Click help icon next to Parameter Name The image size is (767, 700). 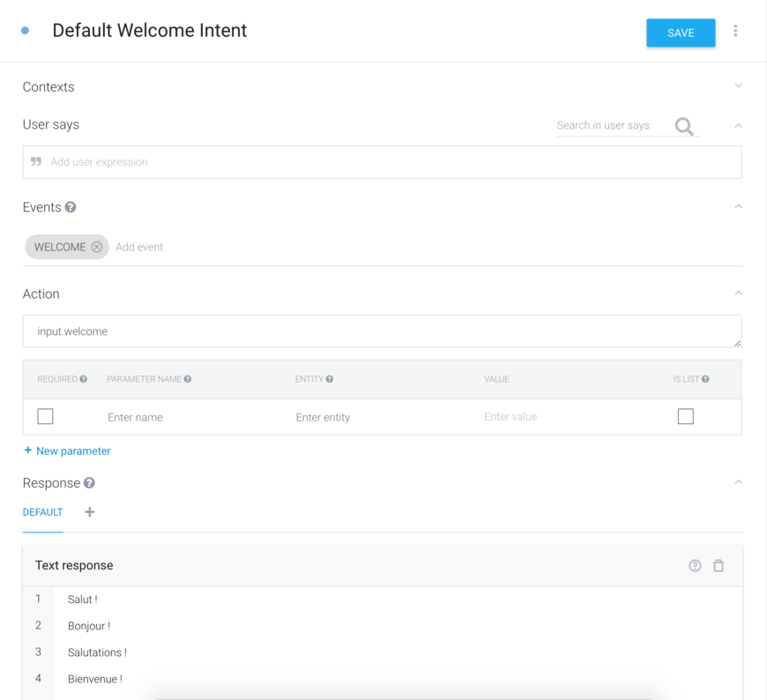(x=188, y=379)
